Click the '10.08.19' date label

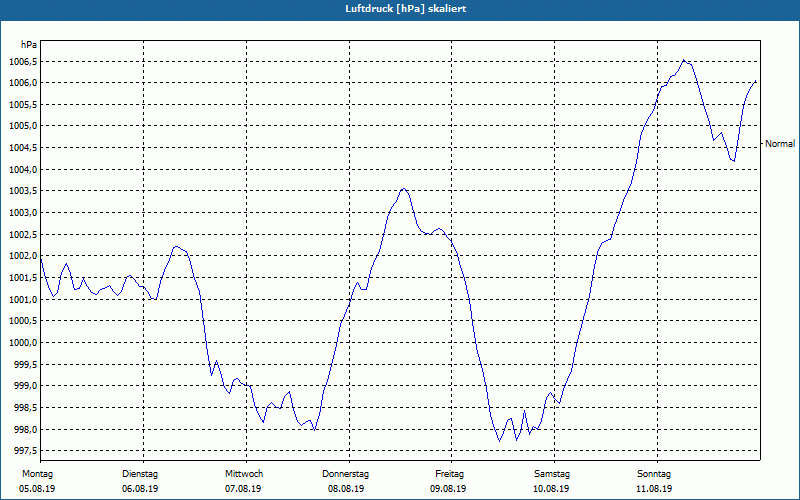click(551, 489)
